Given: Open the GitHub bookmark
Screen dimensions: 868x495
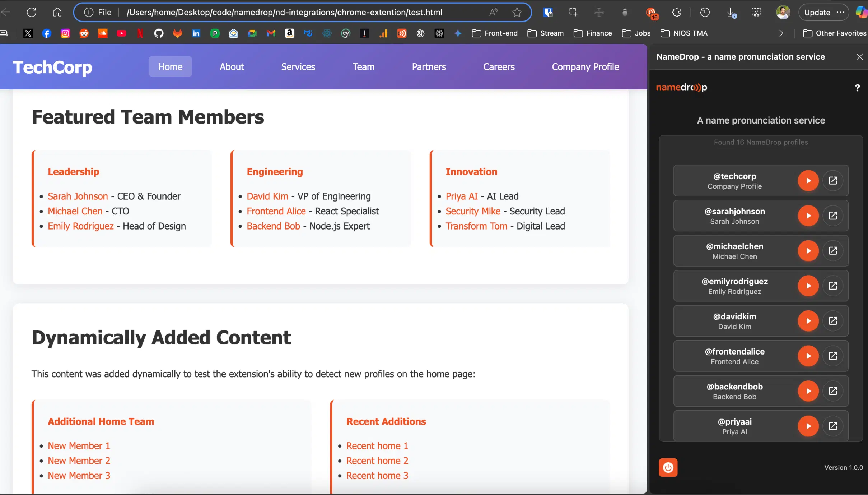Looking at the screenshot, I should point(159,33).
